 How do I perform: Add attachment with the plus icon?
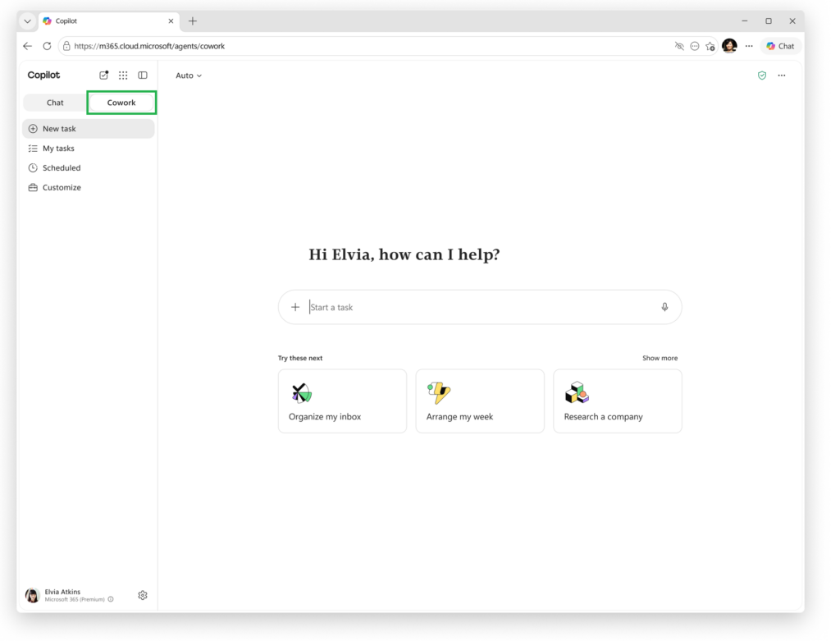[295, 307]
